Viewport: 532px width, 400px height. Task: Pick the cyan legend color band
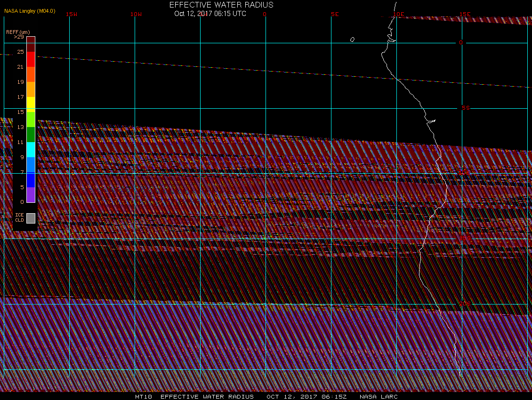click(x=31, y=150)
